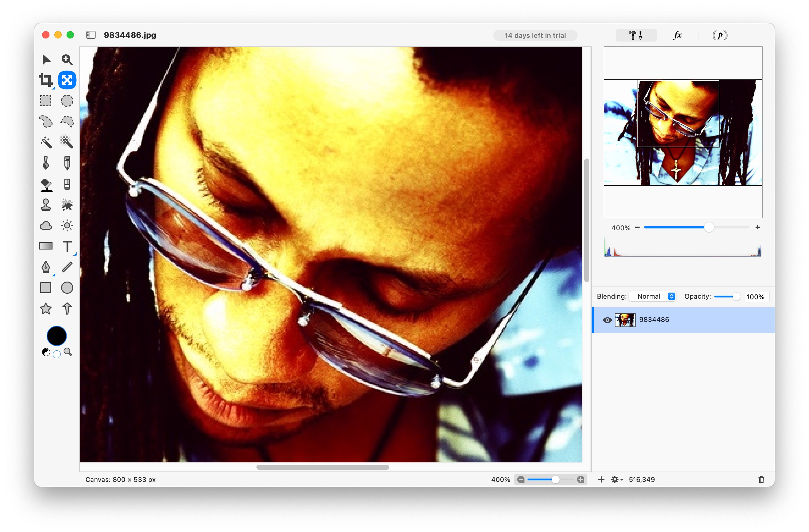This screenshot has width=809, height=532.
Task: Switch to the tools panel tab
Action: (x=636, y=35)
